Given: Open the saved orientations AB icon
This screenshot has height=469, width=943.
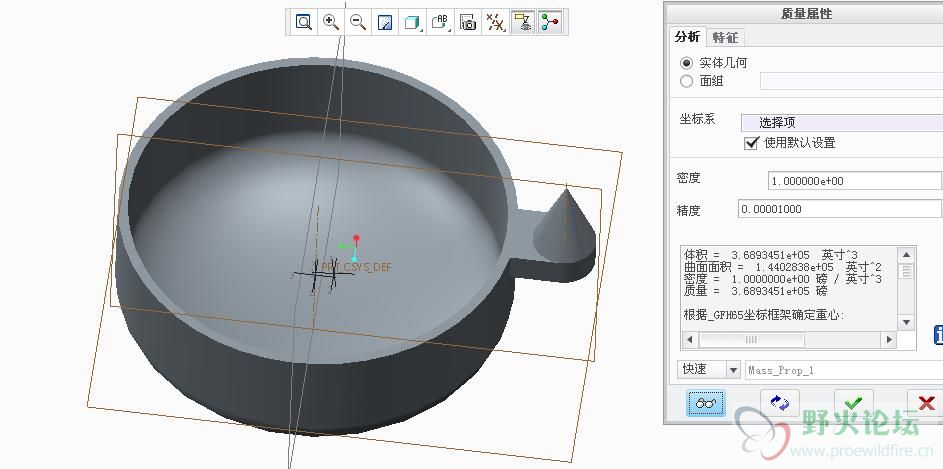Looking at the screenshot, I should 440,23.
